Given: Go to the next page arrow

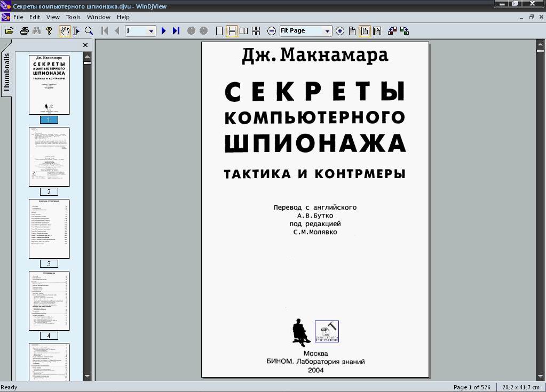Looking at the screenshot, I should [164, 31].
